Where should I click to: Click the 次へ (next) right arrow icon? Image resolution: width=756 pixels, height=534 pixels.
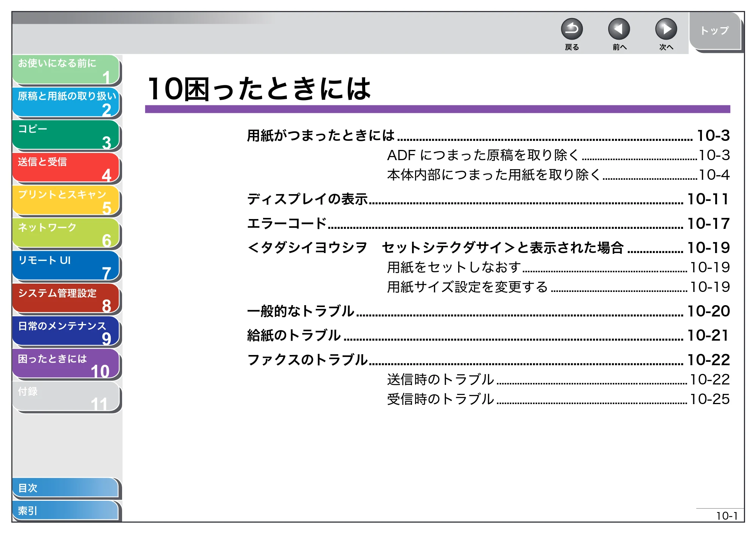coord(666,29)
